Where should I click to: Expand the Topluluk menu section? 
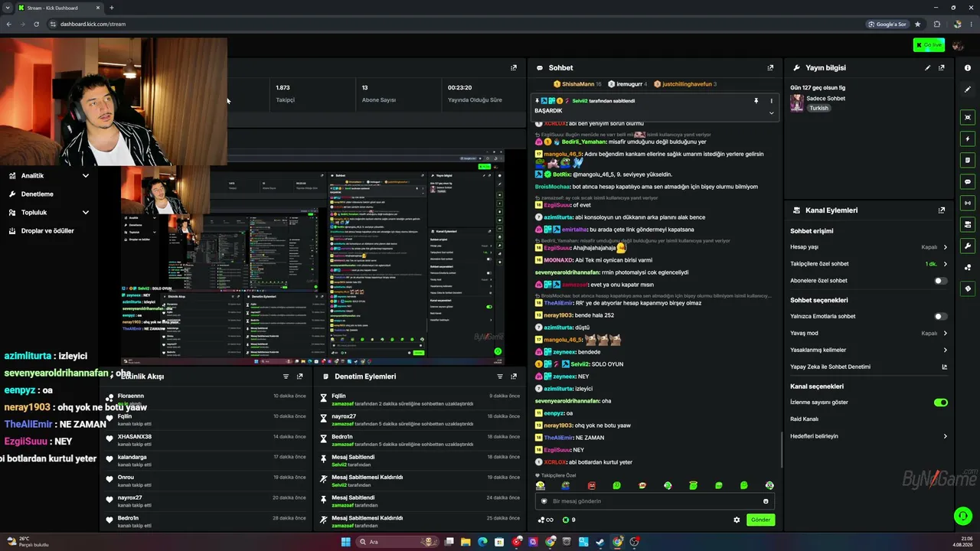50,213
